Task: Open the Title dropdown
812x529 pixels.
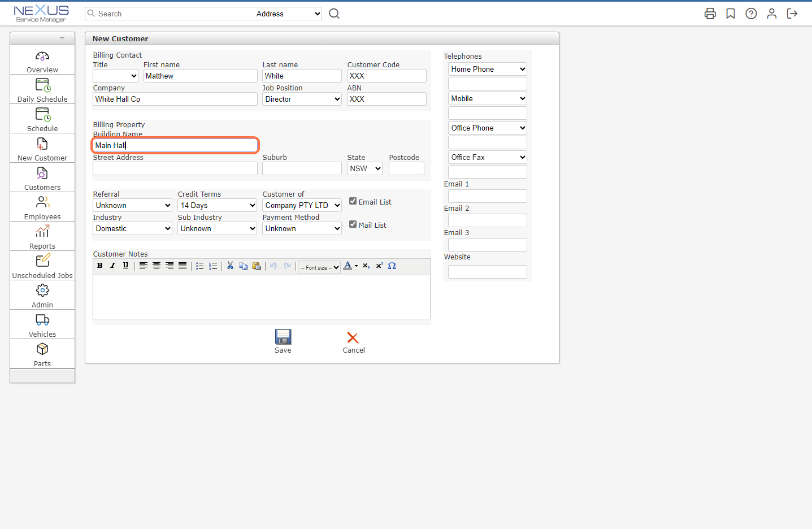Action: click(116, 76)
